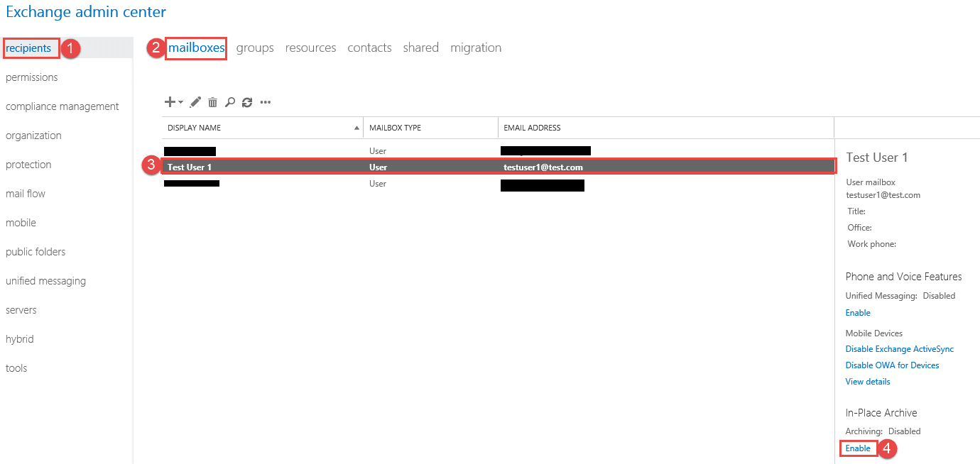Enable Unified Messaging link
This screenshot has height=464, width=980.
pos(858,313)
